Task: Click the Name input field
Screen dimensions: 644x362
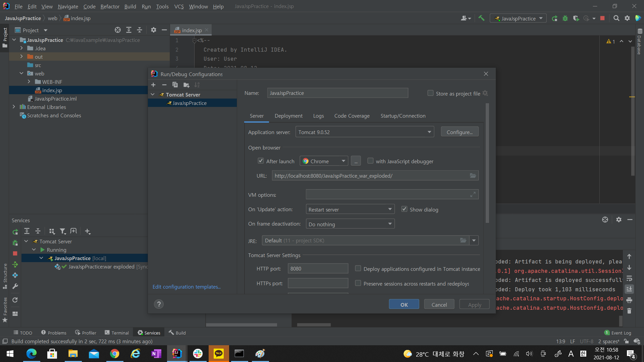Action: point(337,93)
